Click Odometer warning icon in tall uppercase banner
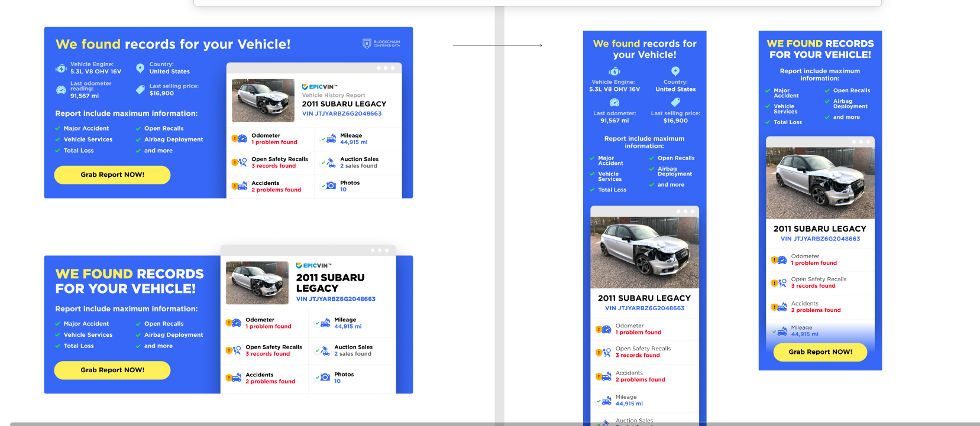This screenshot has width=980, height=426. tap(779, 260)
